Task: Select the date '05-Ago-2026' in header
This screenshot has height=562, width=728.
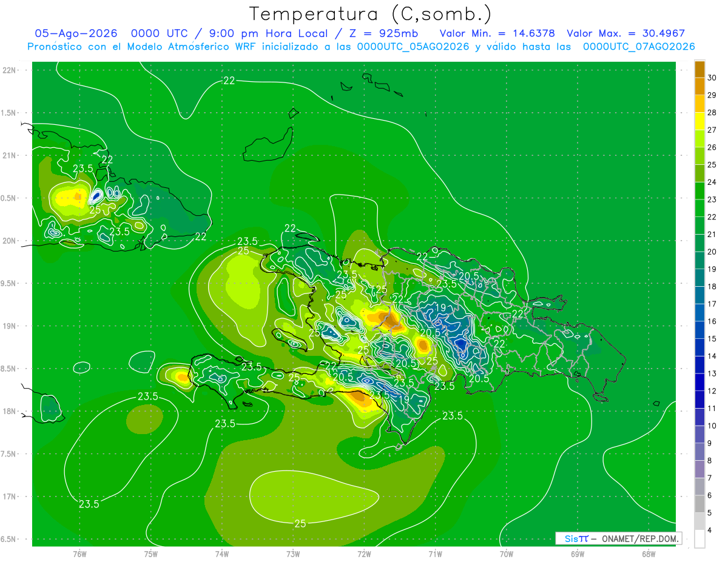Action: click(x=76, y=33)
